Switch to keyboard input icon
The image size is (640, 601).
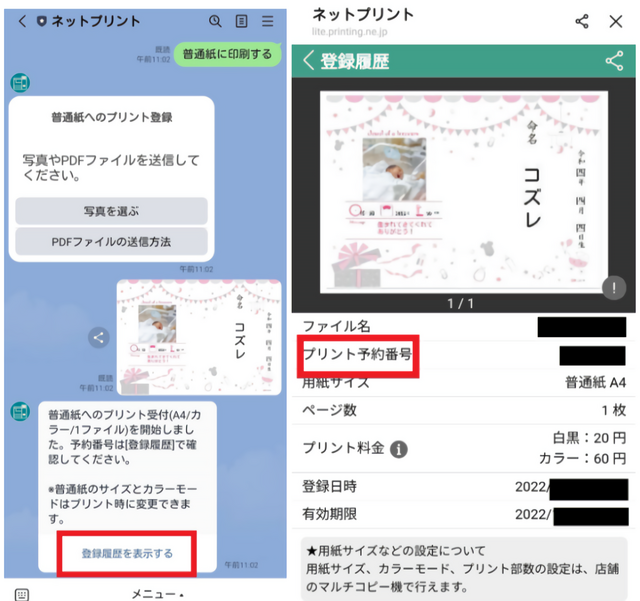pos(22,593)
